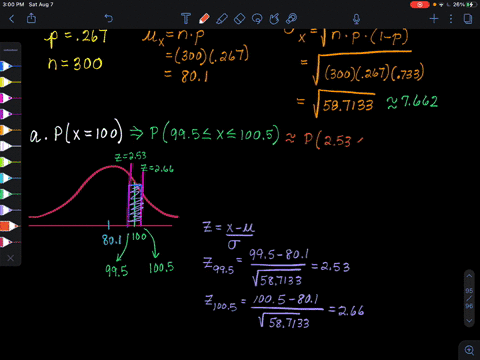This screenshot has height=360, width=480.
Task: Open the page manager icon
Action: [x=468, y=19]
